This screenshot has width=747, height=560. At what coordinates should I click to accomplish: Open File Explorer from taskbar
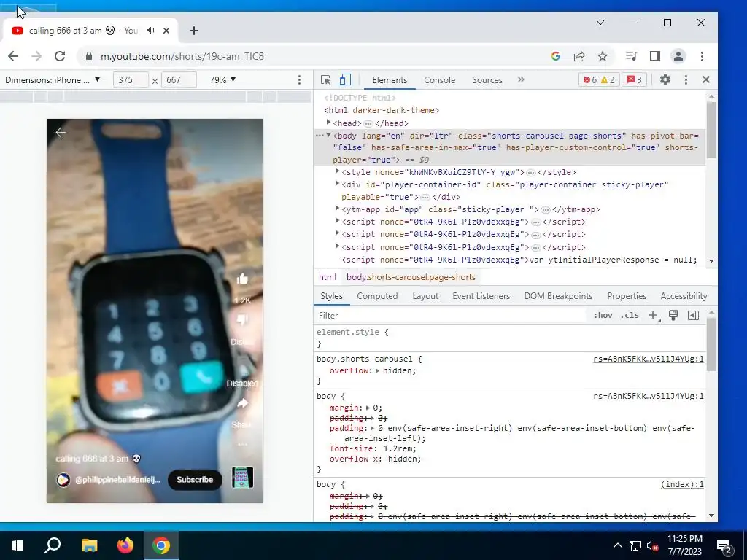click(x=89, y=545)
